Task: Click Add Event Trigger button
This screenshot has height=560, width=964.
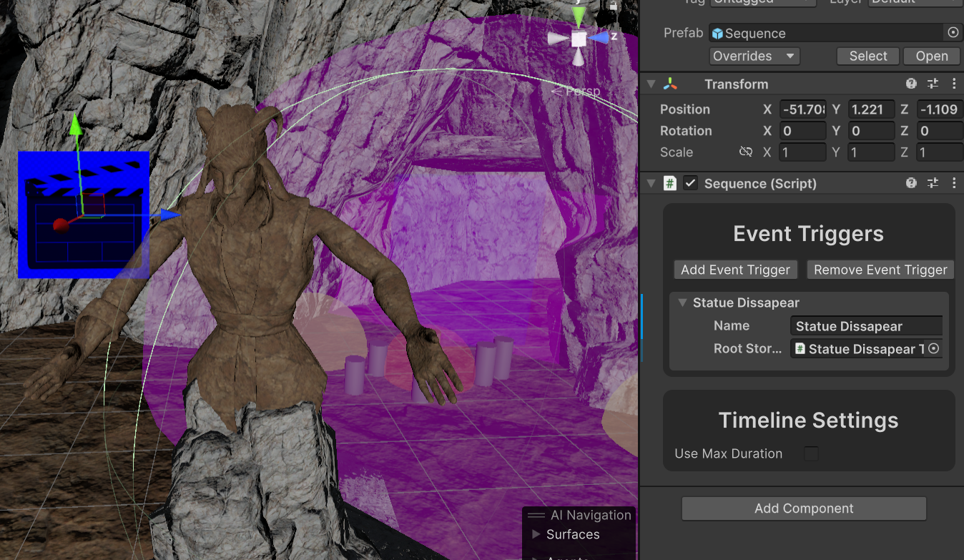Action: [x=735, y=270]
